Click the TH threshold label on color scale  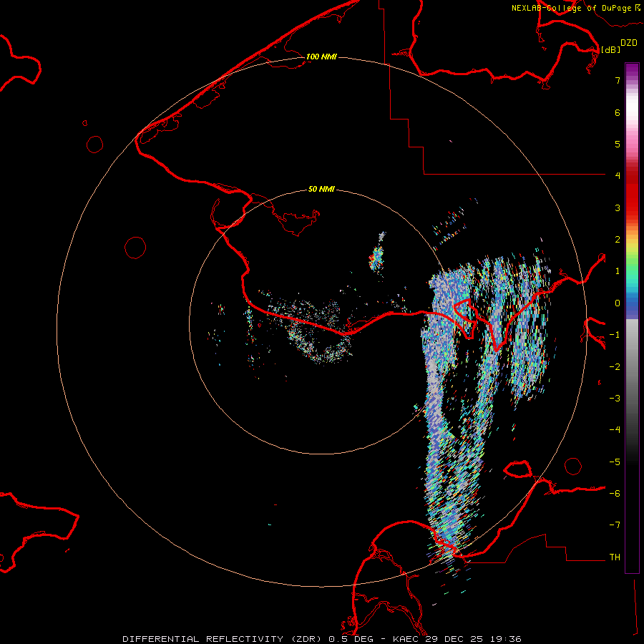point(615,557)
